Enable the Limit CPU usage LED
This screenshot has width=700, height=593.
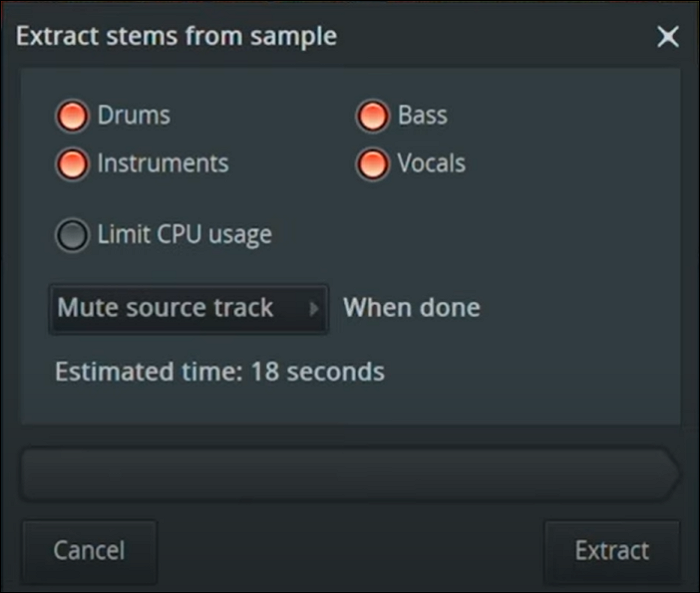pos(72,236)
